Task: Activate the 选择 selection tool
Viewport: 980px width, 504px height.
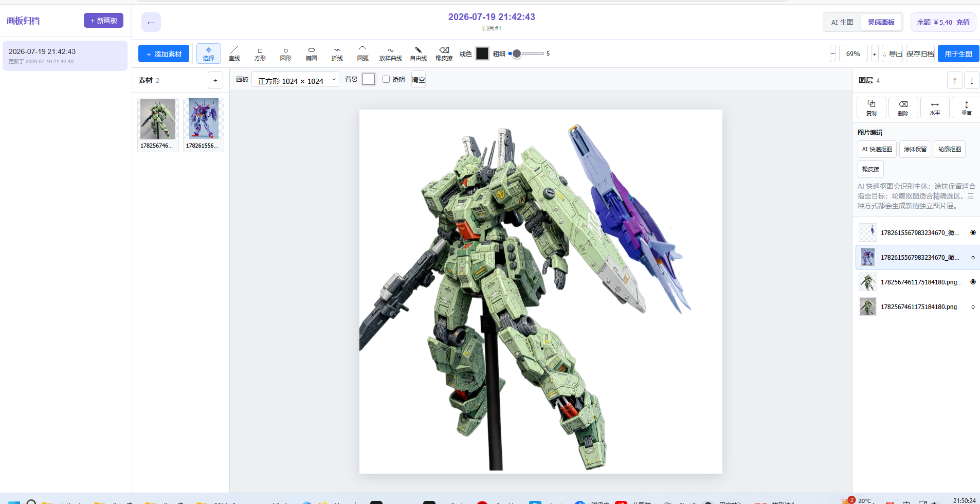Action: [209, 53]
